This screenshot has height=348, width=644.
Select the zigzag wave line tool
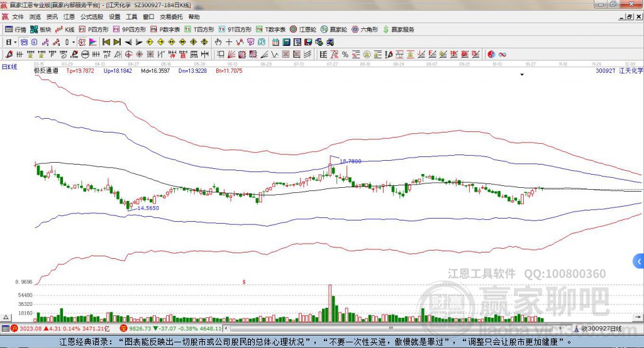tap(274, 55)
